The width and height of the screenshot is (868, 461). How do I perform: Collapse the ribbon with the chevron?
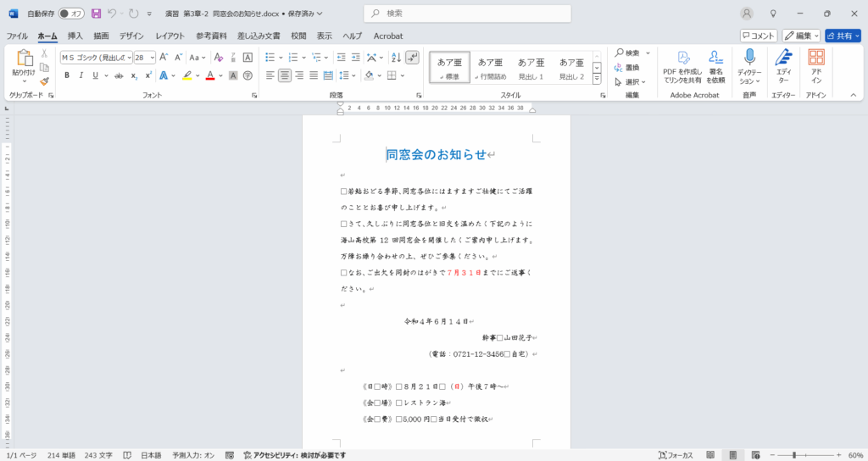coord(853,95)
